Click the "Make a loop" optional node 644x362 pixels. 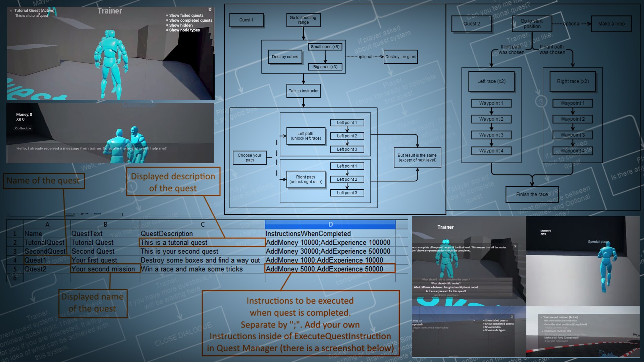click(x=611, y=24)
